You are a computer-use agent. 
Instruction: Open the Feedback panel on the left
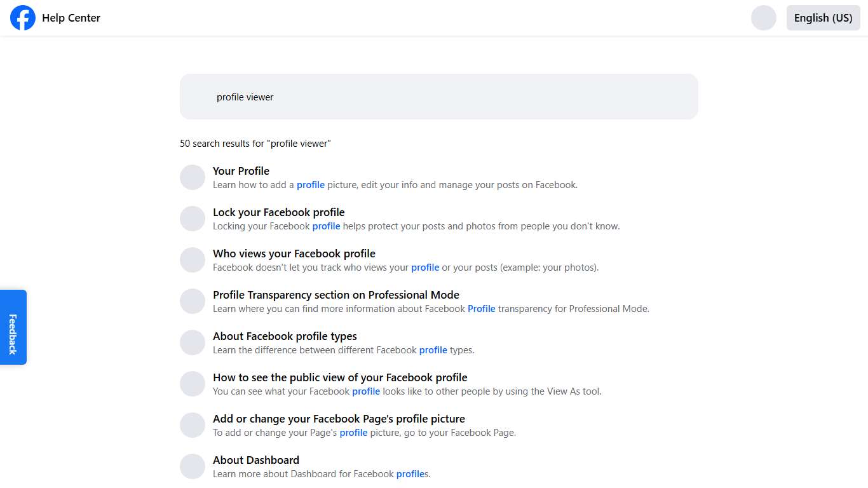[13, 327]
